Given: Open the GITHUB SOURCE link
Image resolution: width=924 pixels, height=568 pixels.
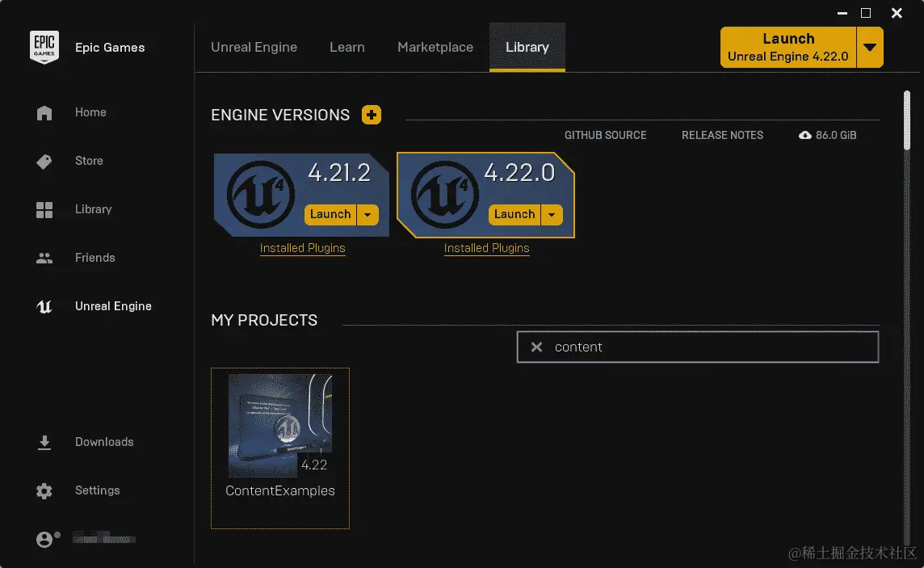Looking at the screenshot, I should click(x=605, y=136).
